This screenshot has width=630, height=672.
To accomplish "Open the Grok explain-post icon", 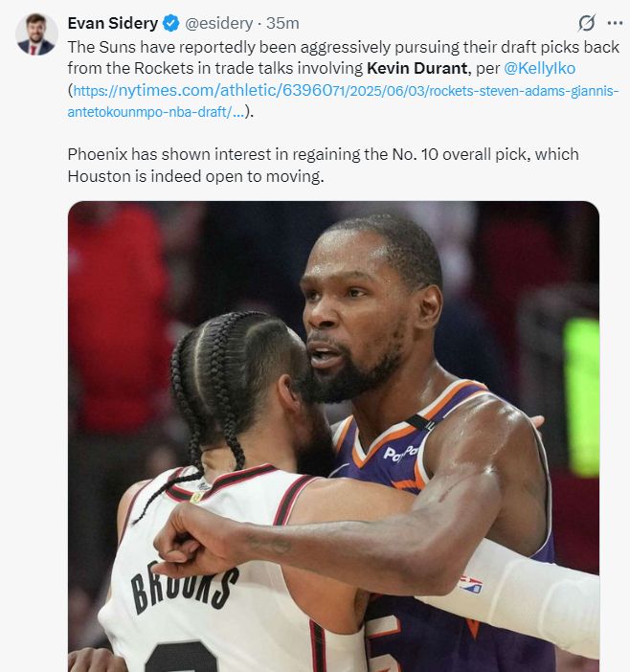I will coord(586,23).
